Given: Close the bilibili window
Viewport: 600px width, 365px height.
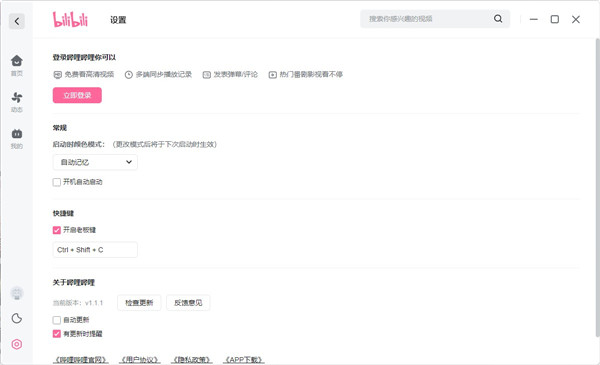Looking at the screenshot, I should pos(576,19).
